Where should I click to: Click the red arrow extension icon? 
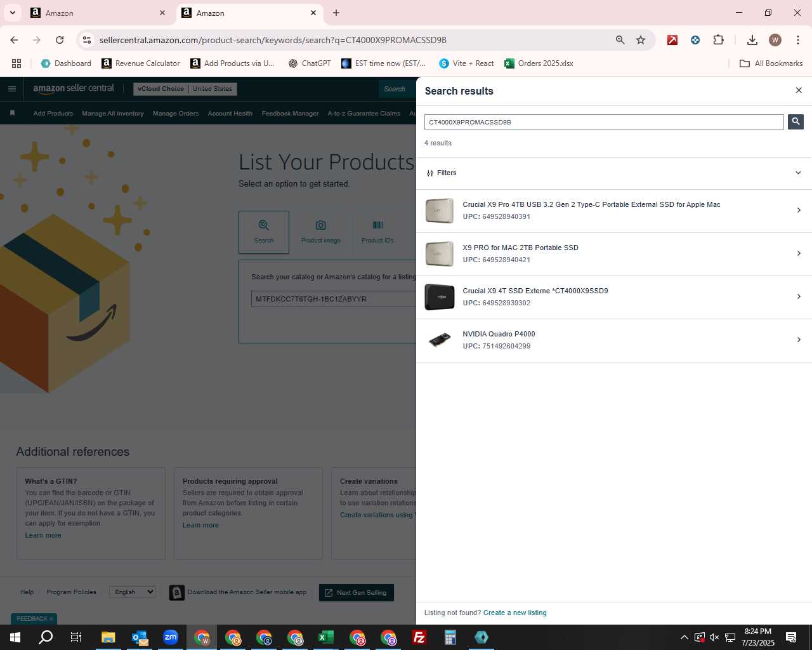coord(672,40)
